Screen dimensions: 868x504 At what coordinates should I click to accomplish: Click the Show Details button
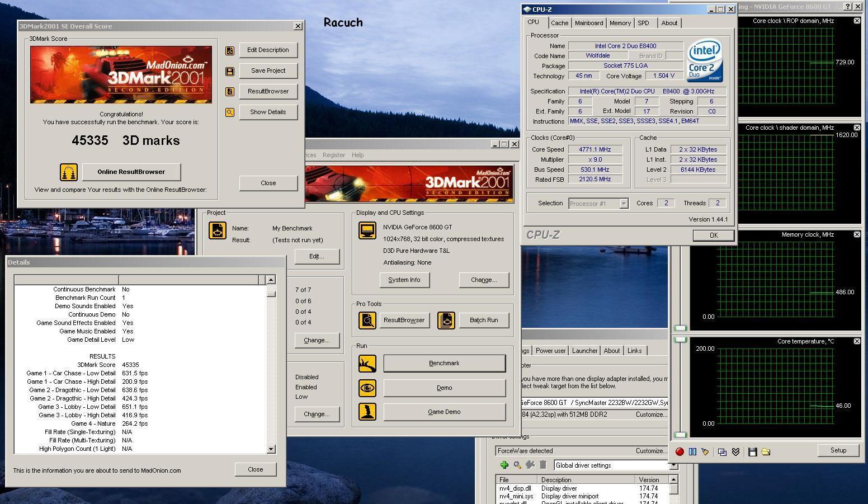[268, 112]
